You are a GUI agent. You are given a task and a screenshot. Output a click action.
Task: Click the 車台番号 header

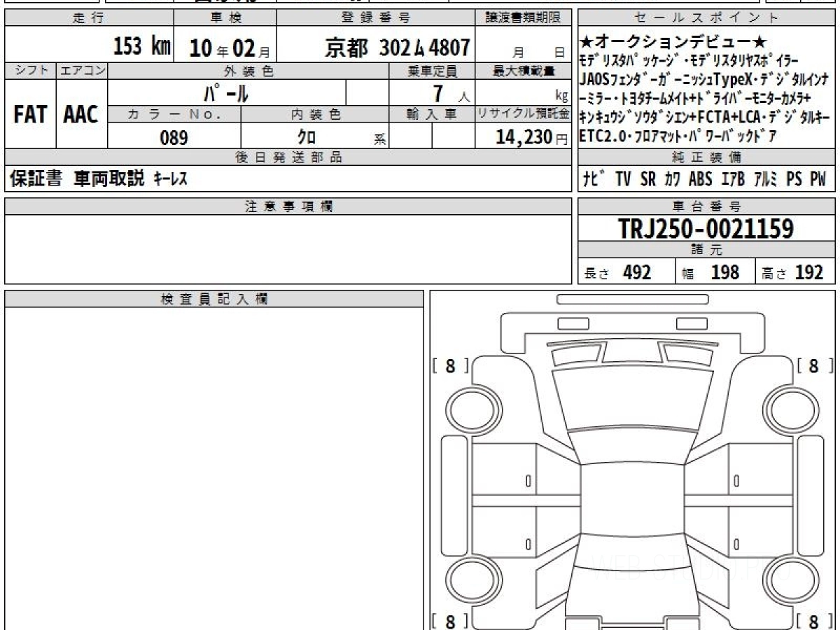click(x=706, y=206)
